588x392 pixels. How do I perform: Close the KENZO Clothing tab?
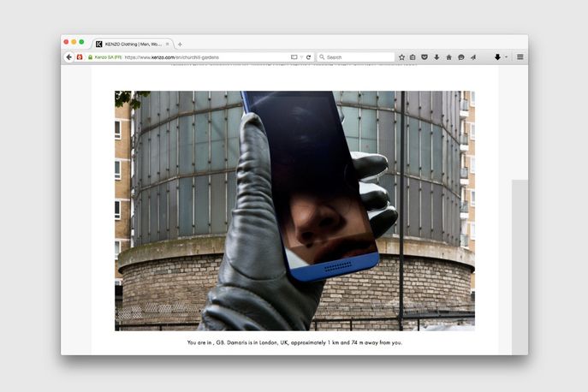coord(168,44)
